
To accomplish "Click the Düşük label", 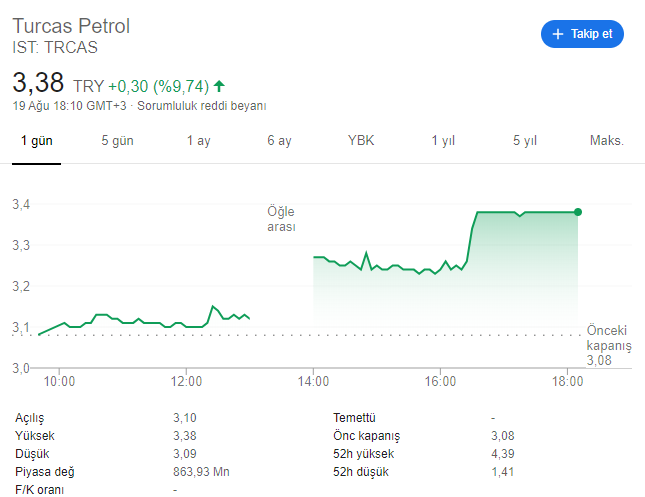I will [x=32, y=454].
